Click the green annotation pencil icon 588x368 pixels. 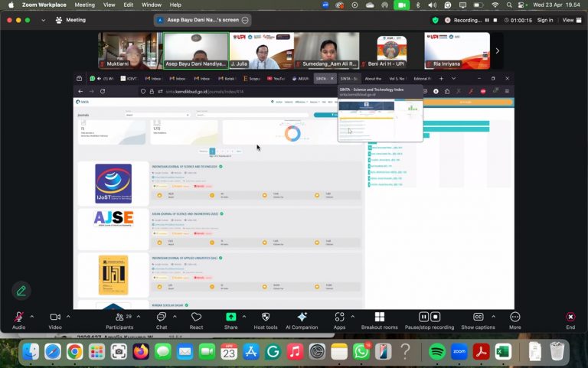(x=21, y=291)
